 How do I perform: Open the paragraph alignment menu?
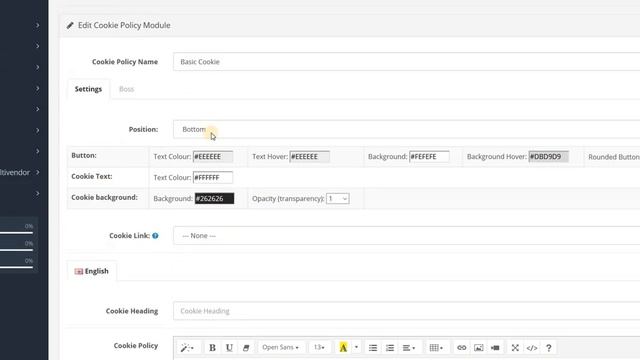click(x=409, y=348)
